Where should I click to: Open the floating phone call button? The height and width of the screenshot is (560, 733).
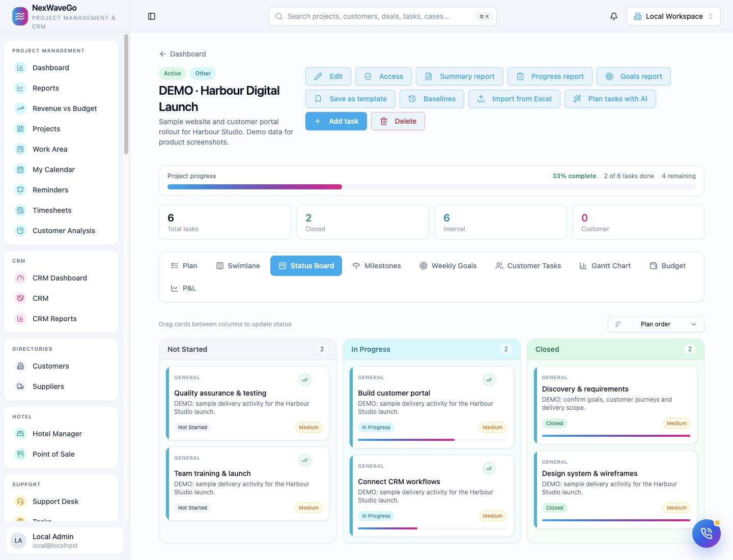[707, 534]
